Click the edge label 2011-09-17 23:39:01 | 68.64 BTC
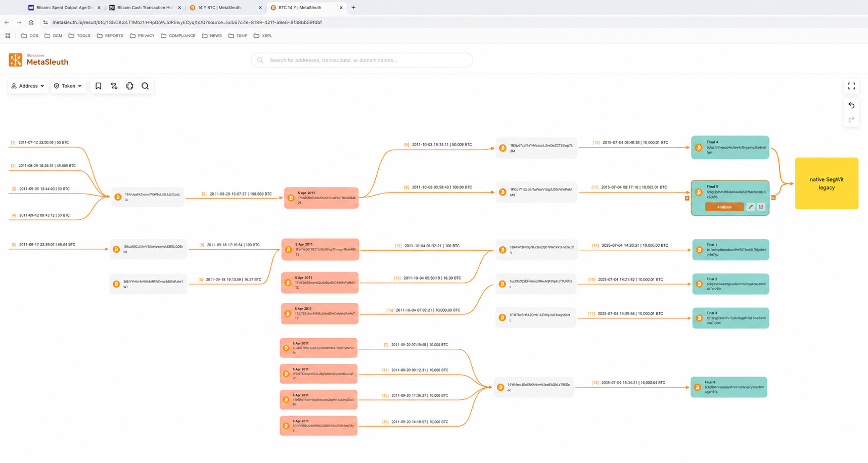The height and width of the screenshot is (463, 868). coord(43,245)
